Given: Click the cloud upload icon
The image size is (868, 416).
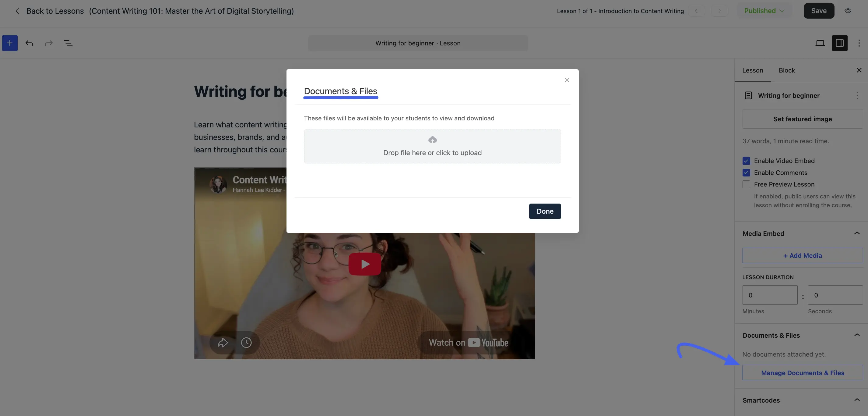Looking at the screenshot, I should click(432, 140).
